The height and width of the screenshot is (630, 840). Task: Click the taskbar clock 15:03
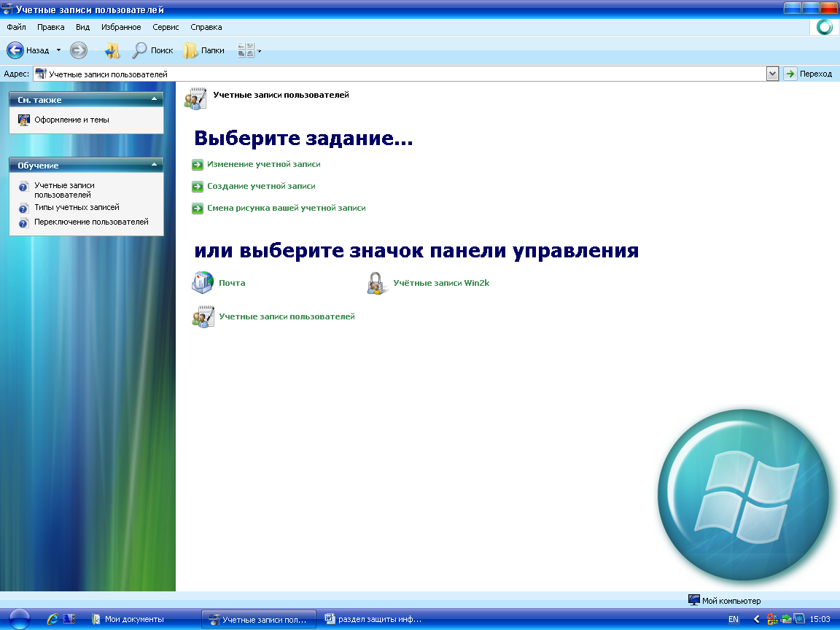[x=820, y=619]
